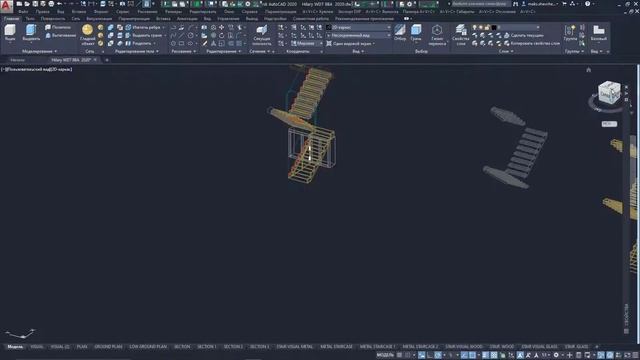Open the STAIR WOOD layout tab
The height and width of the screenshot is (360, 640).
point(502,347)
